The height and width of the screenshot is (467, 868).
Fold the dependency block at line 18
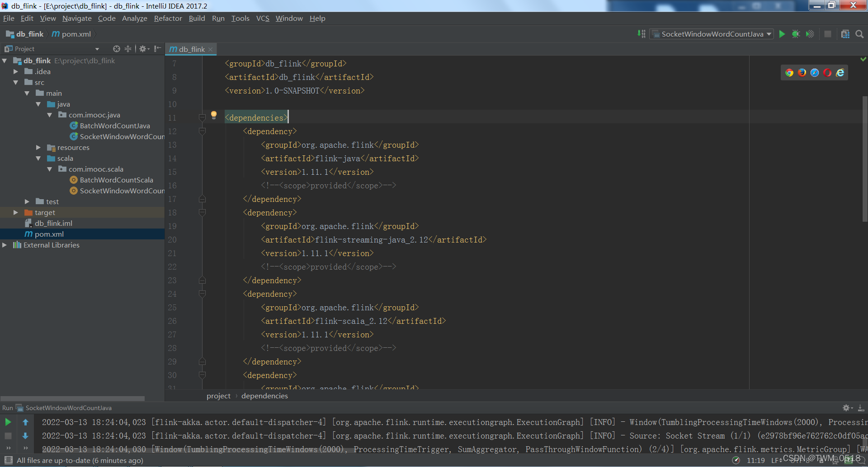(202, 212)
